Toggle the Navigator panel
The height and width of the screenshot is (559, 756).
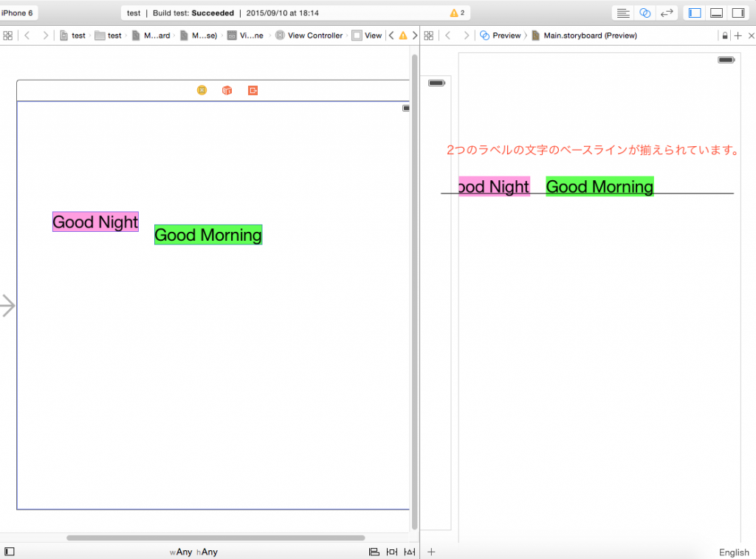[x=695, y=13]
